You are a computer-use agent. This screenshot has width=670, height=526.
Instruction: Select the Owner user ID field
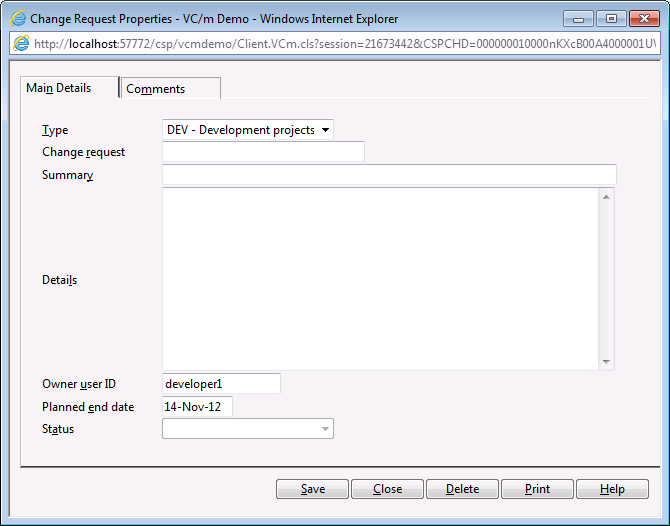tap(221, 384)
